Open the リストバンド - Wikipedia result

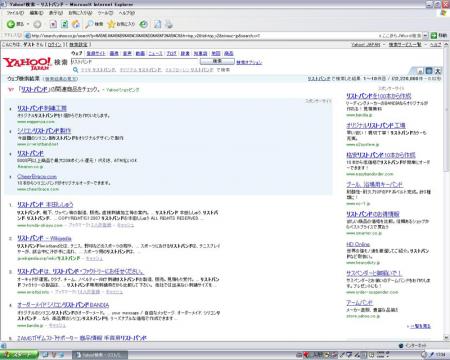click(x=44, y=238)
